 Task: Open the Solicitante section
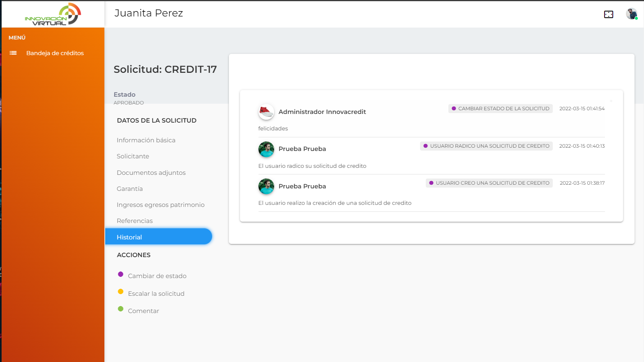coord(133,156)
